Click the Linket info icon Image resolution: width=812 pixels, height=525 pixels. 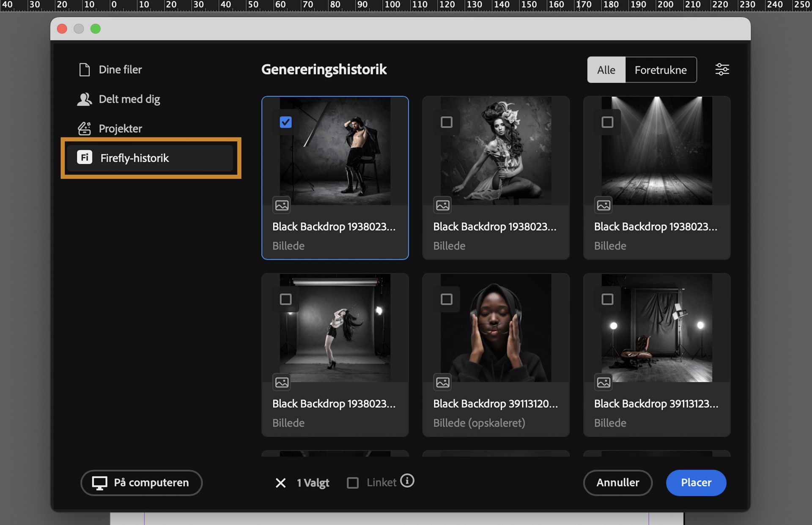click(407, 481)
